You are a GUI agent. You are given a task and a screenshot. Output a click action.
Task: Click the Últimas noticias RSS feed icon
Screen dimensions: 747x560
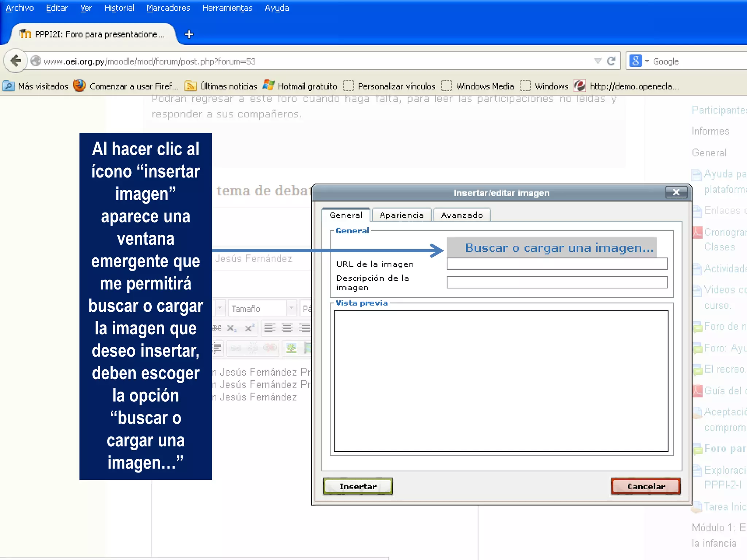190,86
